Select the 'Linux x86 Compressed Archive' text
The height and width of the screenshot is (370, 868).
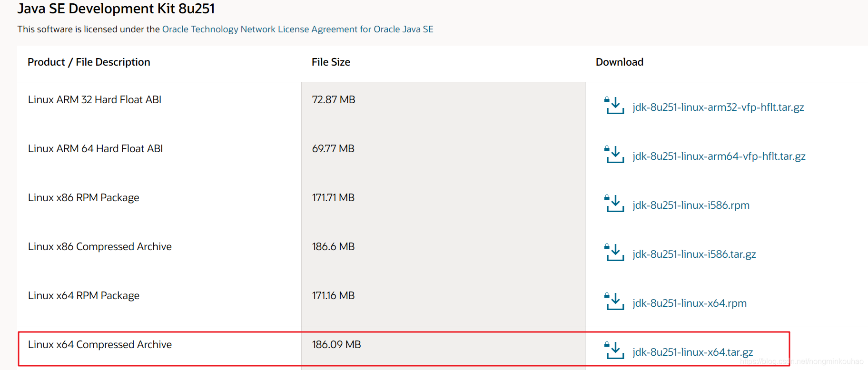click(x=100, y=247)
